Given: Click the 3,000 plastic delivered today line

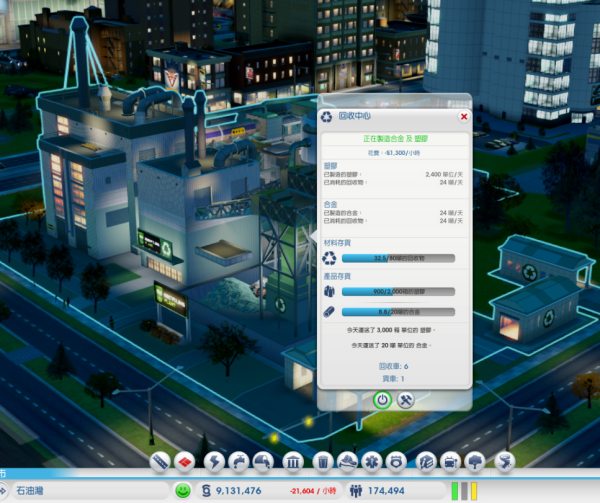Looking at the screenshot, I should click(x=391, y=330).
